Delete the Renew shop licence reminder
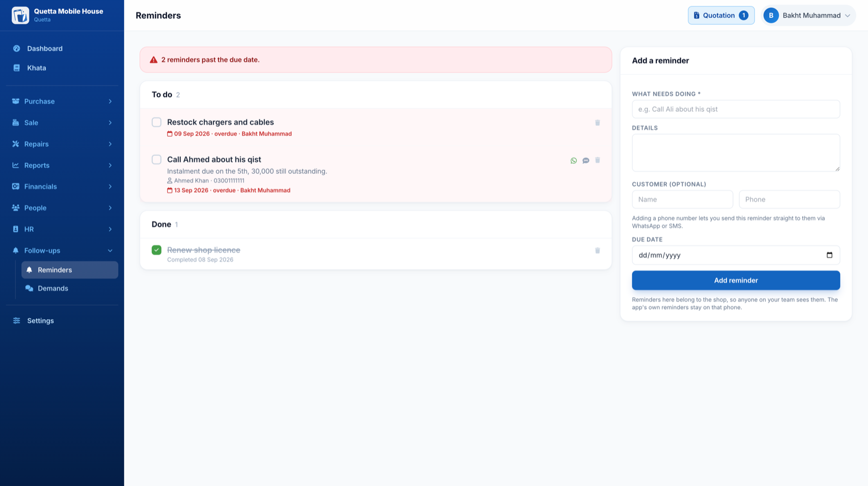 click(x=597, y=250)
